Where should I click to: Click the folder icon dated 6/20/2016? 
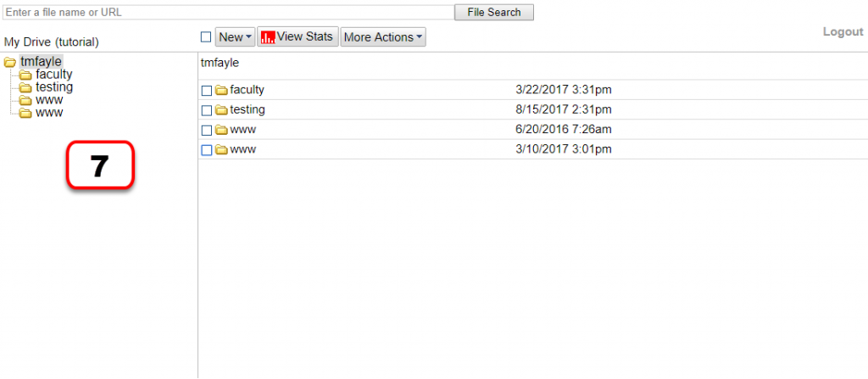[221, 130]
